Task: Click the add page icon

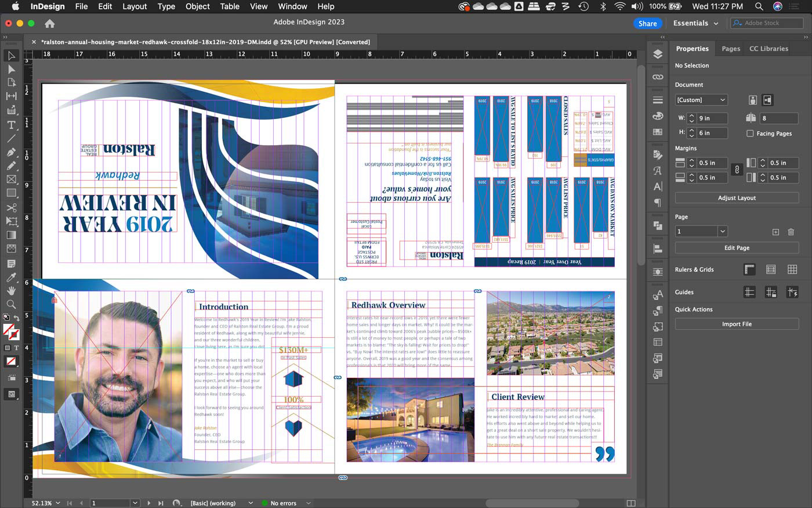Action: pos(775,232)
